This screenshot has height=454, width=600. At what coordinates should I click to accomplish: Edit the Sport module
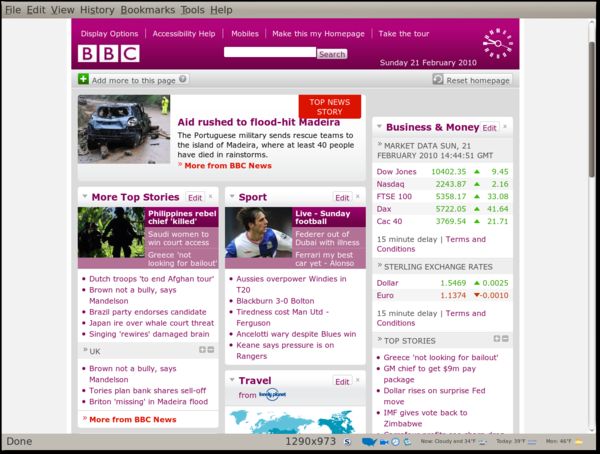point(342,198)
